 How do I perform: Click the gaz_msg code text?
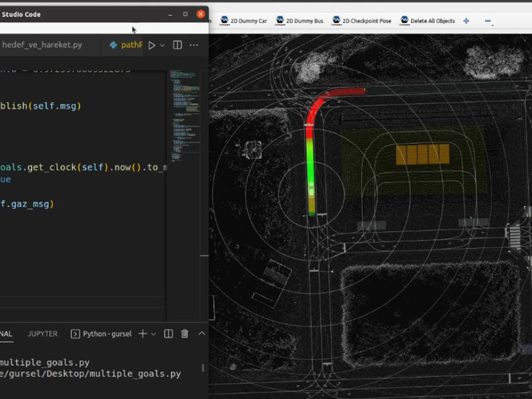pos(30,204)
